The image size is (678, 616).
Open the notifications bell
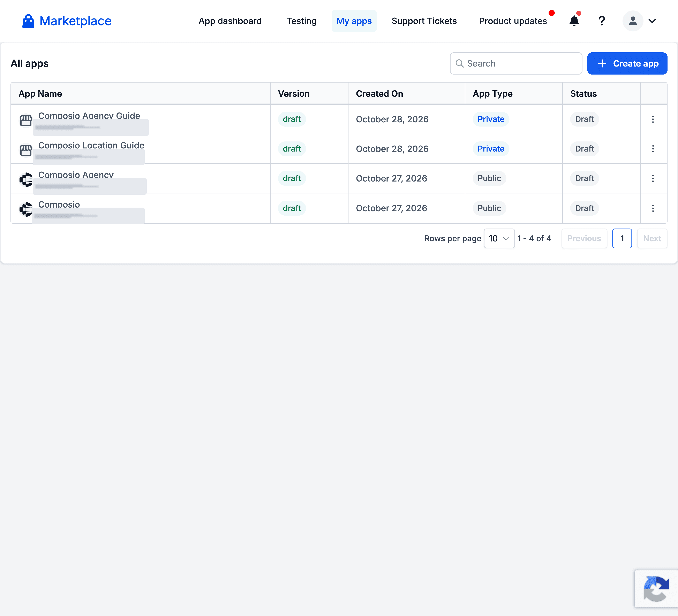[574, 21]
